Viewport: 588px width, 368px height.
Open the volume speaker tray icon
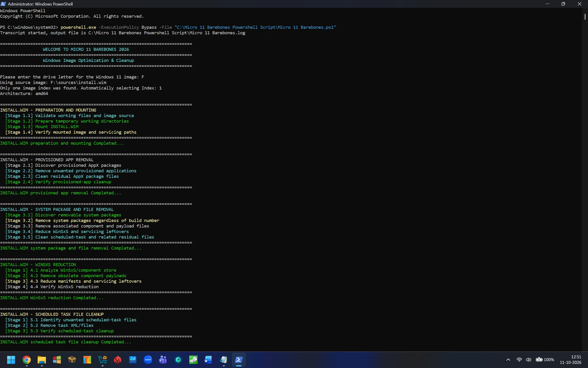point(529,359)
